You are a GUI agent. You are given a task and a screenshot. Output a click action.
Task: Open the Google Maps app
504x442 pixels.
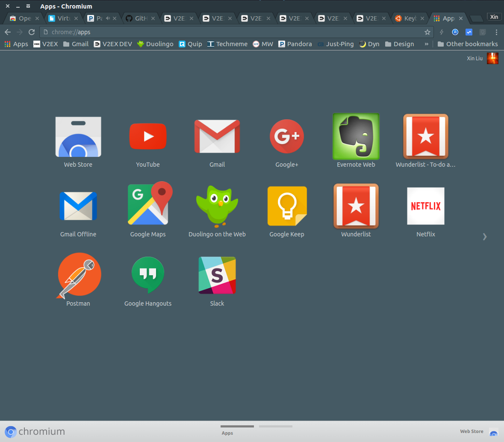coord(148,205)
